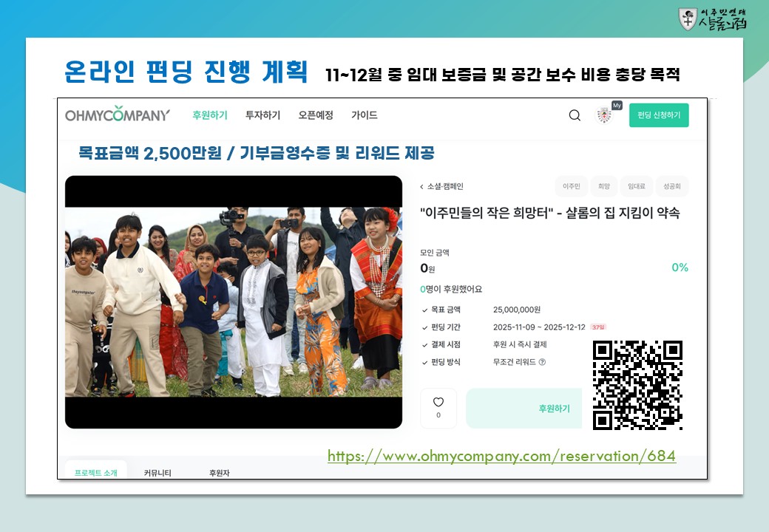Open the ohmycompany.com reservation link
The image size is (769, 532).
tap(501, 456)
